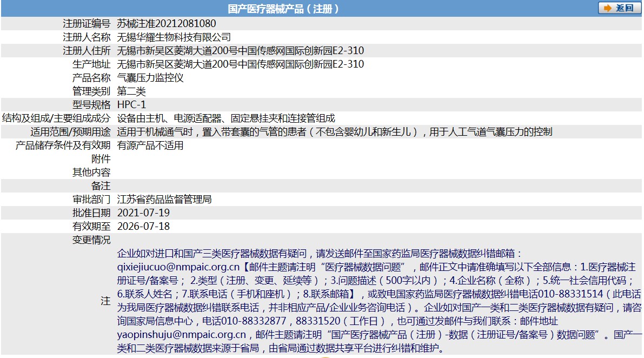Click phone number 010-88332877 in note
644x358 pixels.
pyautogui.click(x=254, y=321)
